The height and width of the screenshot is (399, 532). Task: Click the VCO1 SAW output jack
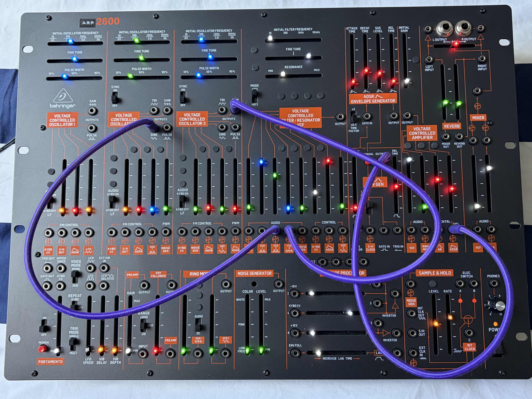coord(92,111)
